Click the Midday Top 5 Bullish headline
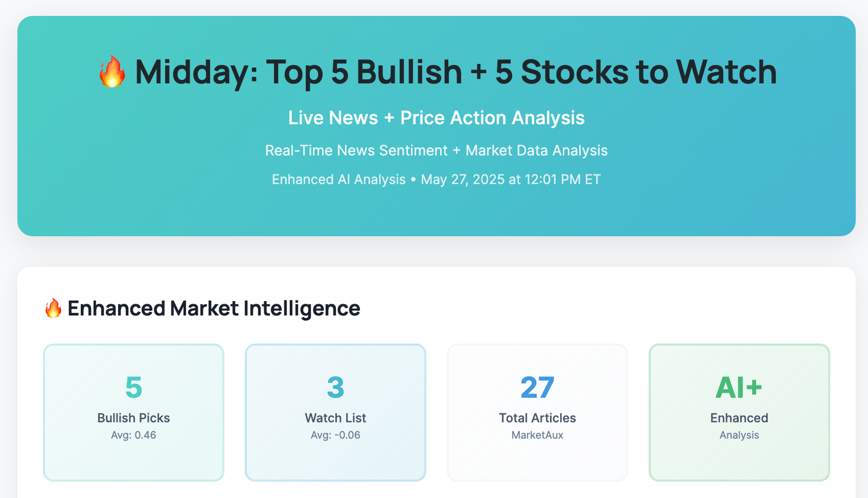The width and height of the screenshot is (868, 498). [x=456, y=72]
